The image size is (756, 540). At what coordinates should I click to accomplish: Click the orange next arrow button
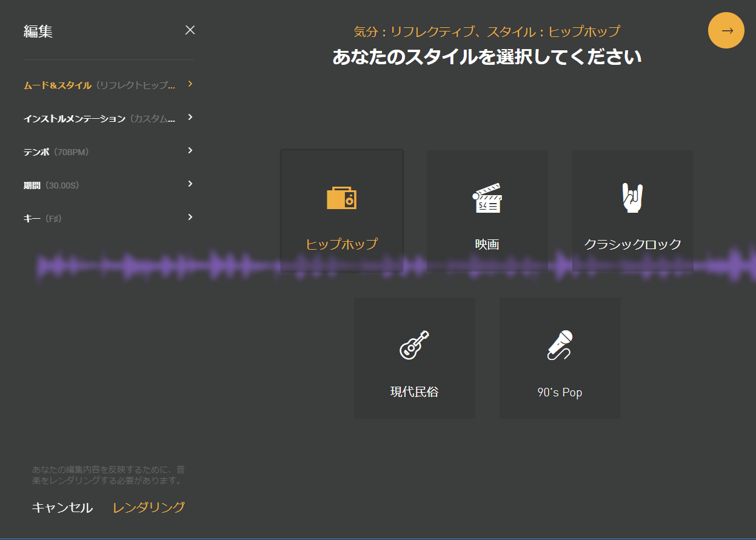pyautogui.click(x=726, y=30)
